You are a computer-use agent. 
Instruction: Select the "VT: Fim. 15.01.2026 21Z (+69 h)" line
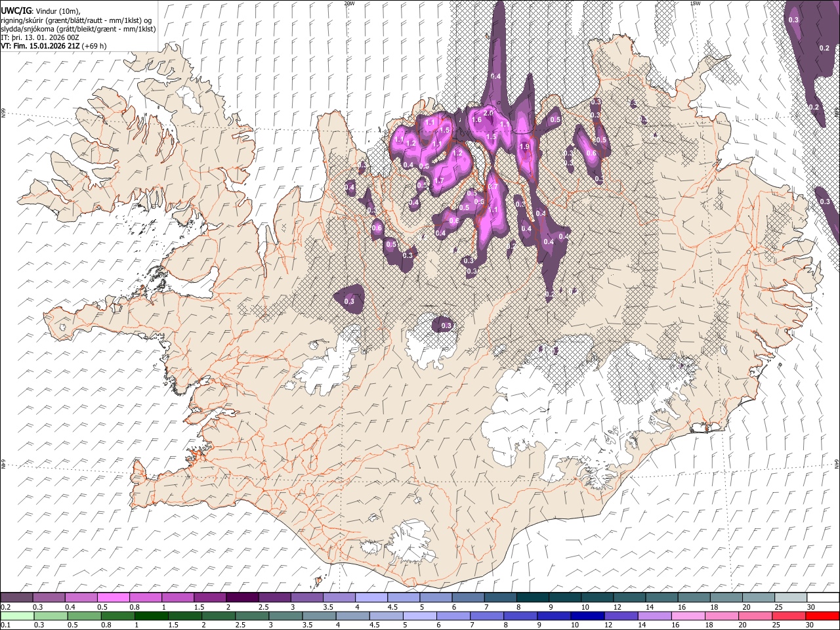point(54,46)
